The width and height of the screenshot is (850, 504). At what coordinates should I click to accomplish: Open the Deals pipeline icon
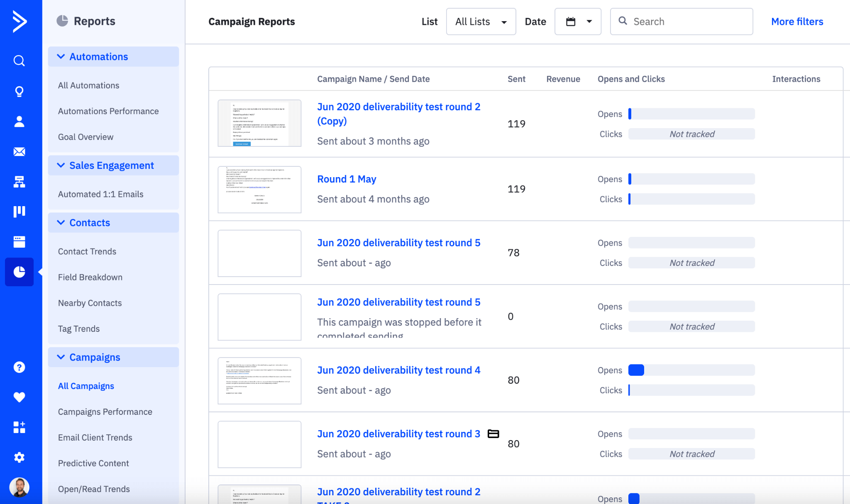[19, 212]
